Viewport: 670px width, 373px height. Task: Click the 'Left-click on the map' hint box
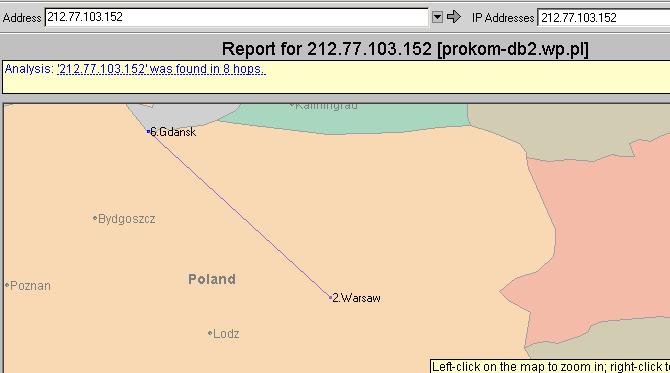click(550, 367)
